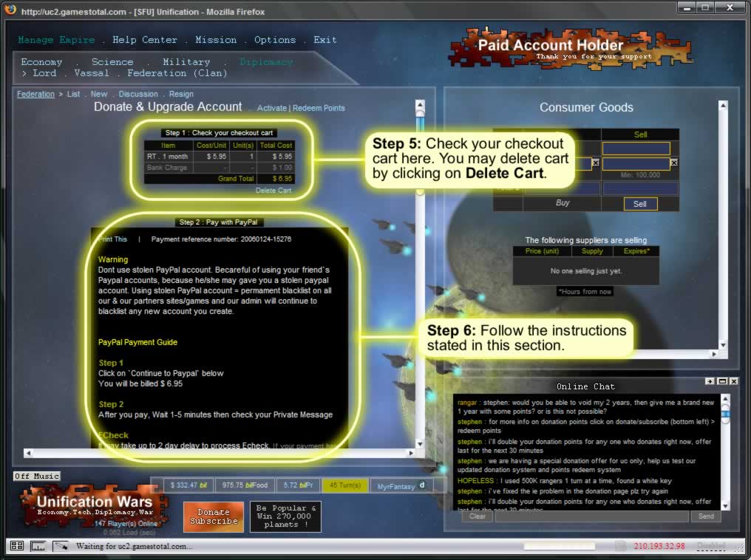The width and height of the screenshot is (751, 560).
Task: Click the Delete Cart link
Action: [x=273, y=191]
